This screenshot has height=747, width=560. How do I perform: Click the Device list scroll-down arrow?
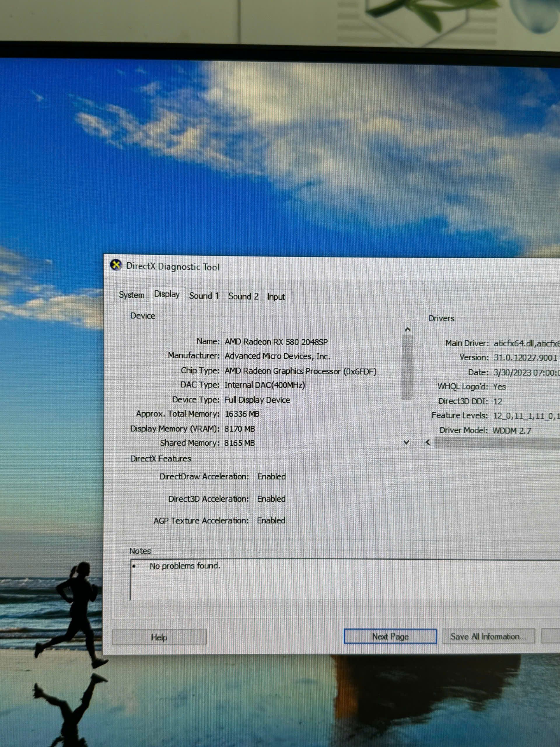coord(406,442)
